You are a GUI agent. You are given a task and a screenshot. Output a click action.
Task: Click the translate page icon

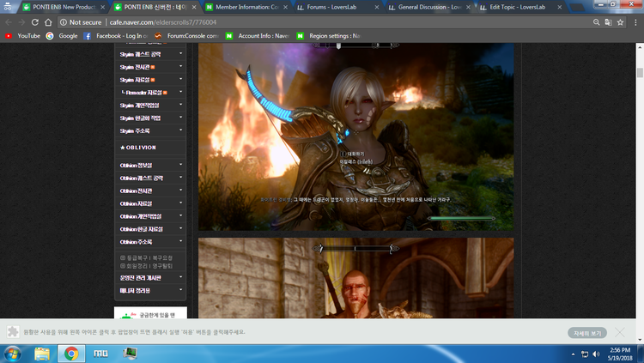[x=608, y=22]
